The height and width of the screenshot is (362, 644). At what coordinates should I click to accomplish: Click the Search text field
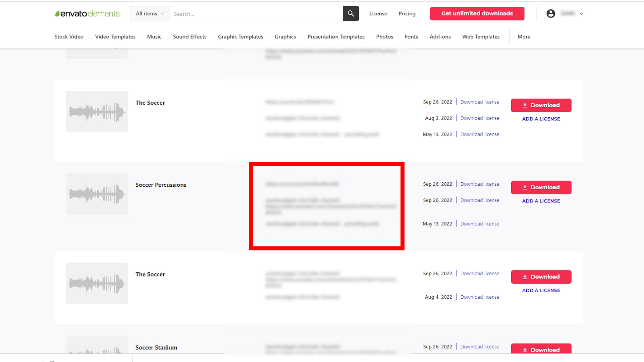(256, 14)
